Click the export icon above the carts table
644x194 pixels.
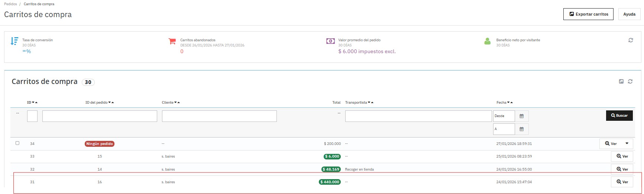621,81
